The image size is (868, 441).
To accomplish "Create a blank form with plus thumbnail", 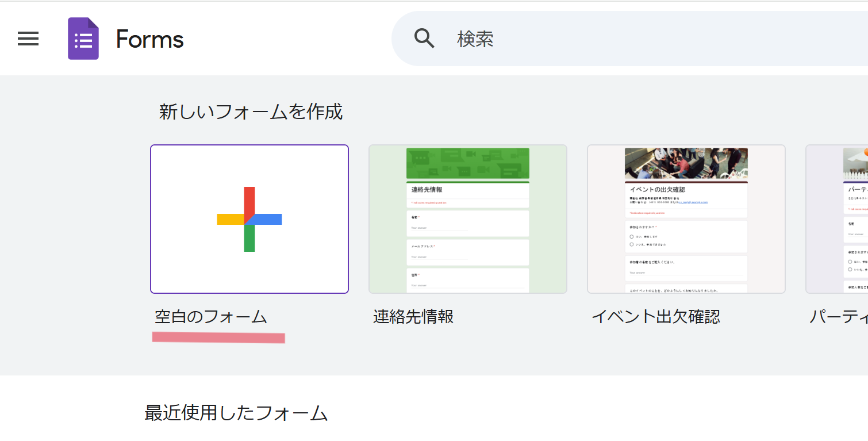I will coord(249,219).
